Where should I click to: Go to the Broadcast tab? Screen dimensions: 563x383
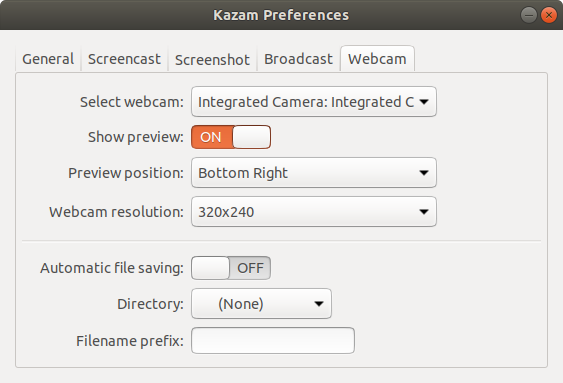pyautogui.click(x=298, y=59)
